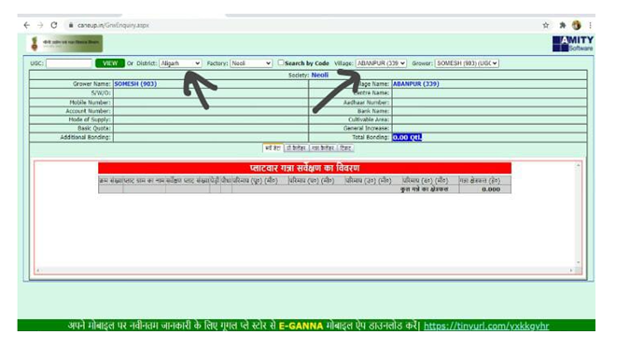
Task: Enable the Search by Code checkbox
Action: tap(281, 63)
